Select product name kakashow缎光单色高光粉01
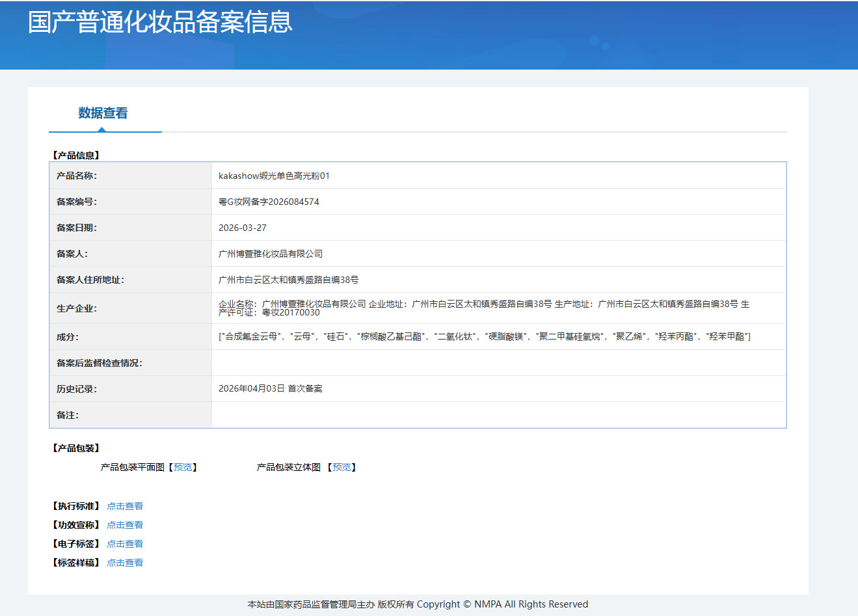The height and width of the screenshot is (616, 858). pyautogui.click(x=274, y=176)
